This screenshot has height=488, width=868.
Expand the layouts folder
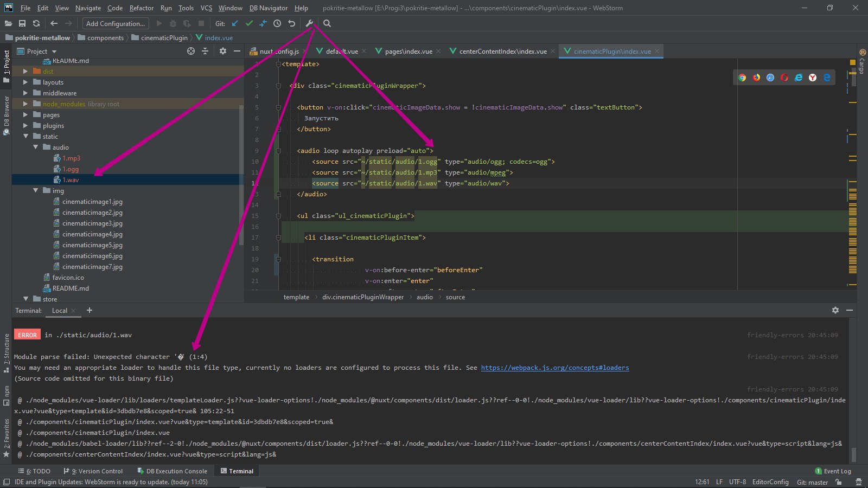[25, 82]
